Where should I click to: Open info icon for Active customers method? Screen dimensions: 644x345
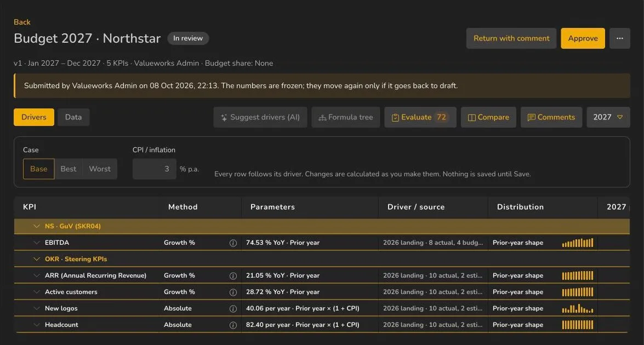[x=233, y=292]
